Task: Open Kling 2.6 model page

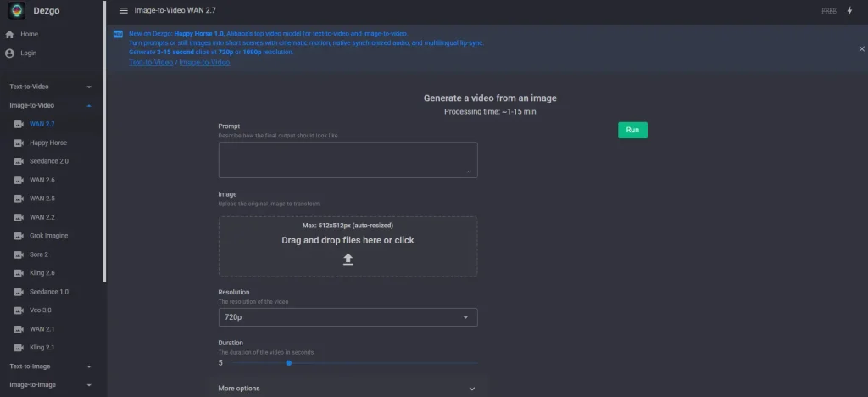Action: (x=42, y=273)
